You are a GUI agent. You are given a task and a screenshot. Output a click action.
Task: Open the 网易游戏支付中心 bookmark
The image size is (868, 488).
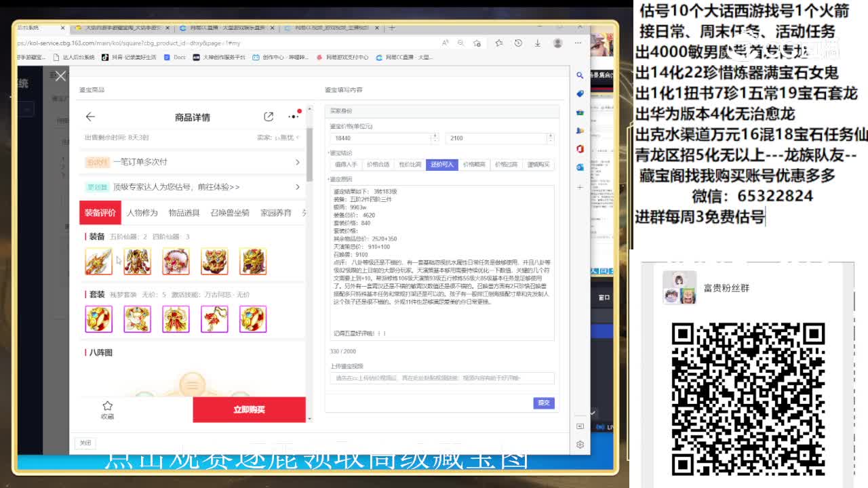pos(342,58)
